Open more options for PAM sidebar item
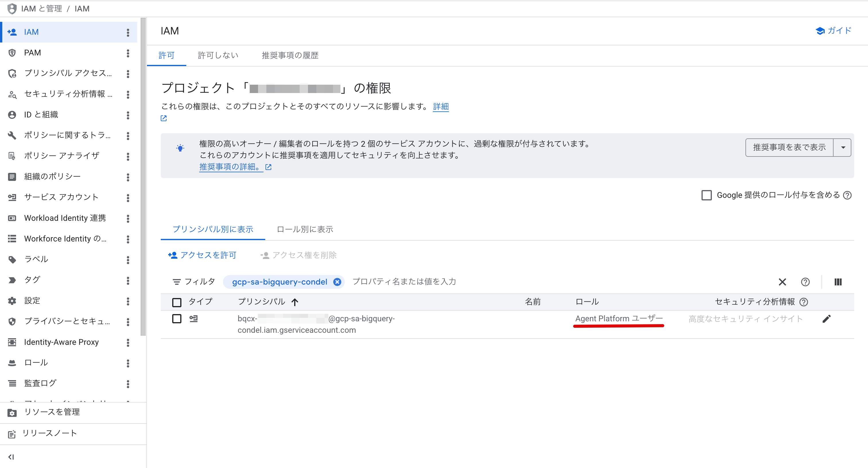 (128, 53)
